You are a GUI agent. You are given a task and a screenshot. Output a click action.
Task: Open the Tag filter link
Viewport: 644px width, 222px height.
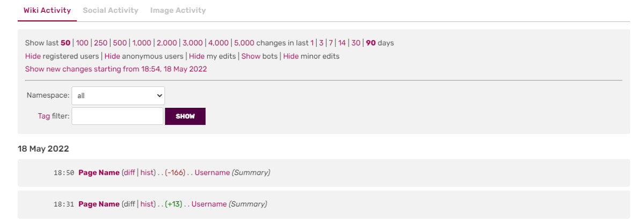click(44, 116)
